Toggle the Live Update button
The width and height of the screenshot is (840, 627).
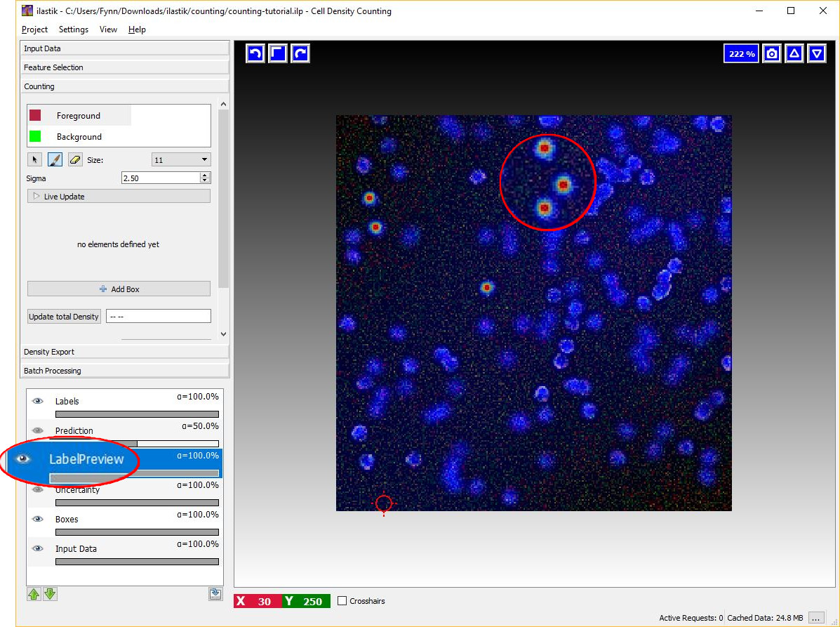click(119, 197)
